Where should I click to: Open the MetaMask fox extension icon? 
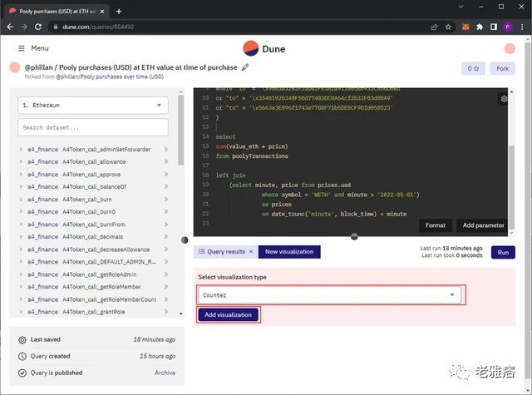(x=465, y=27)
